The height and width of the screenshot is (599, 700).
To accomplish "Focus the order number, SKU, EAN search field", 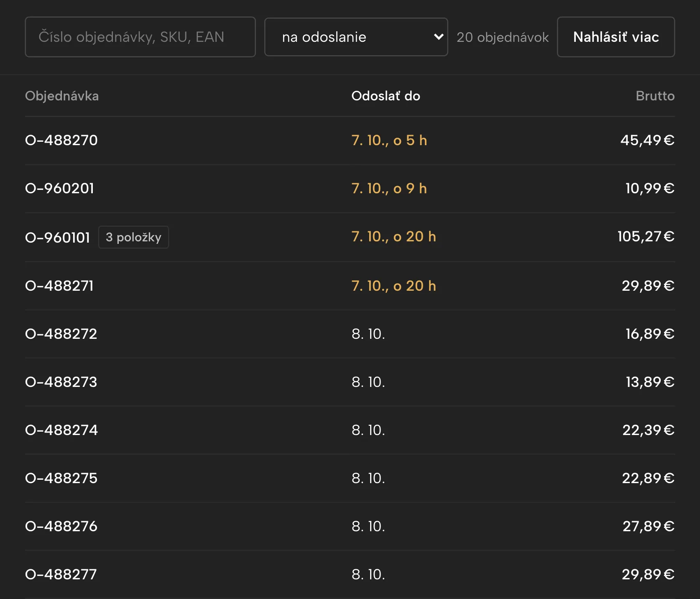I will point(140,37).
